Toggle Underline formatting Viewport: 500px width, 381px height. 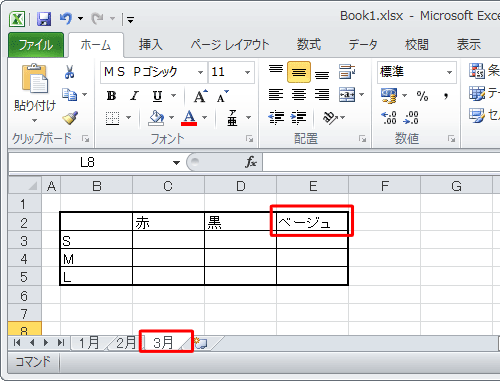[157, 96]
